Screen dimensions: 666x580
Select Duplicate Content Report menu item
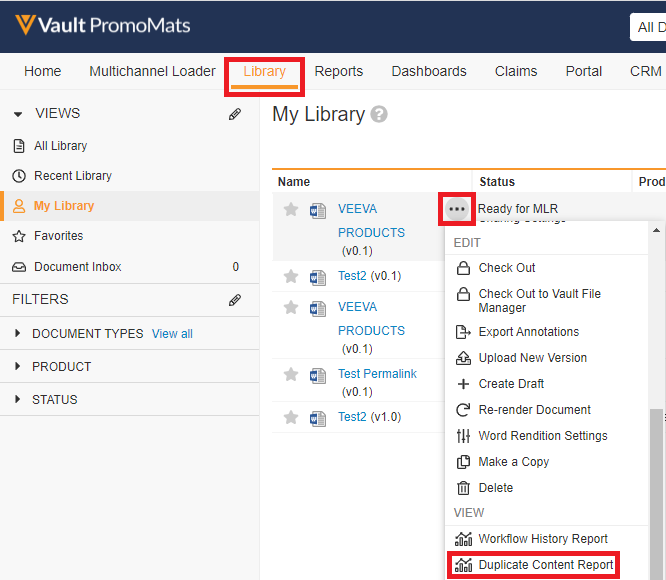545,565
